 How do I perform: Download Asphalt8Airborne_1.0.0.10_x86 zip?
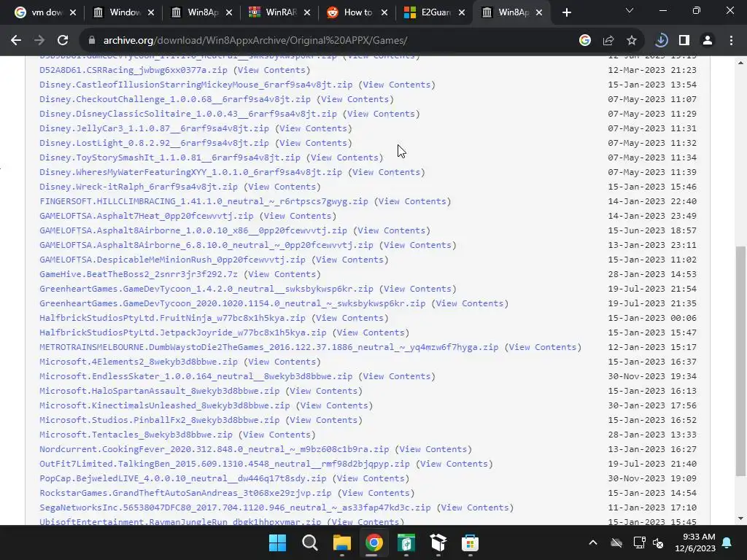coord(193,230)
